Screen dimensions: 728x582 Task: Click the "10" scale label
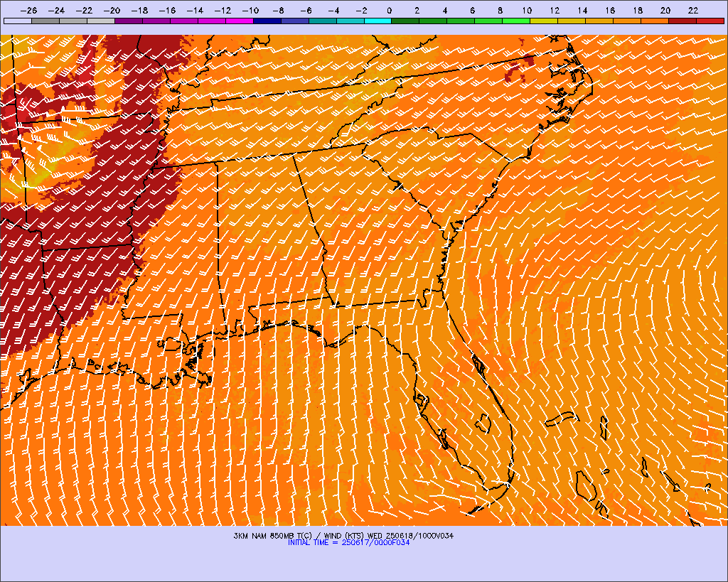click(527, 10)
